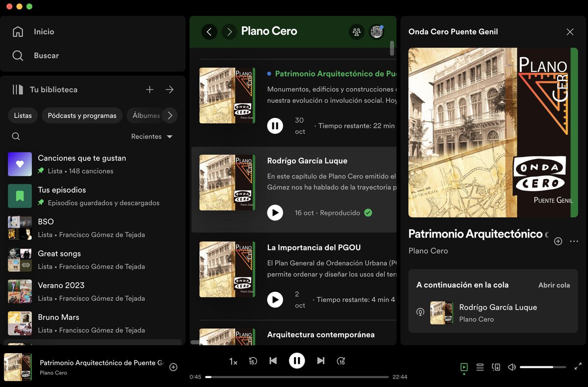Change the 1x playback speed
This screenshot has width=588, height=387.
click(233, 361)
